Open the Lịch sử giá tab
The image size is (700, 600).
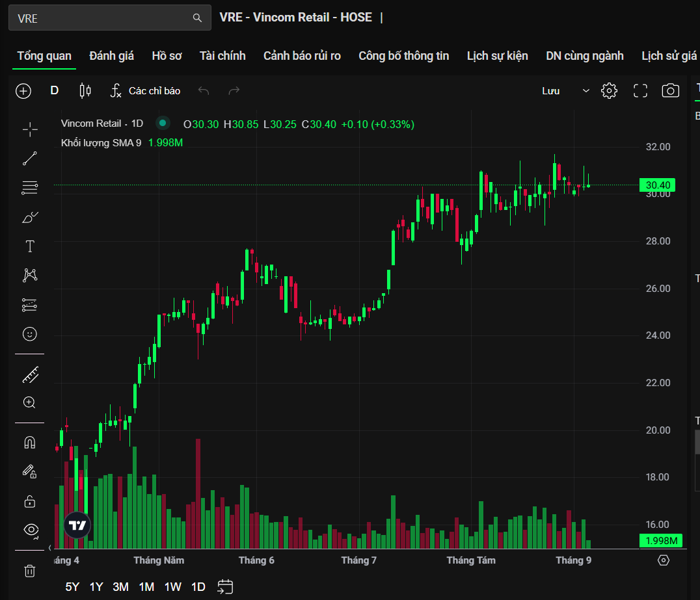coord(669,56)
